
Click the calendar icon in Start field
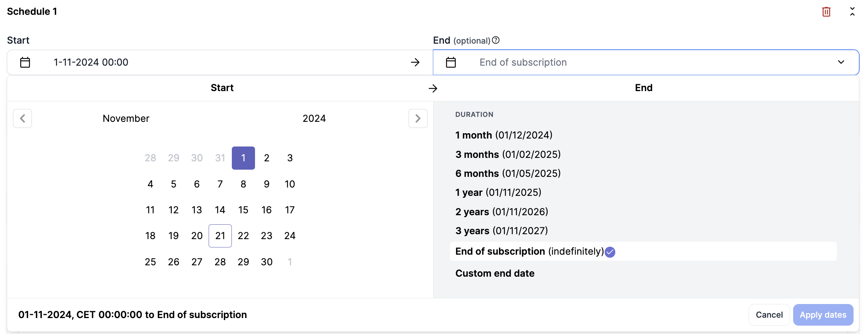point(25,62)
